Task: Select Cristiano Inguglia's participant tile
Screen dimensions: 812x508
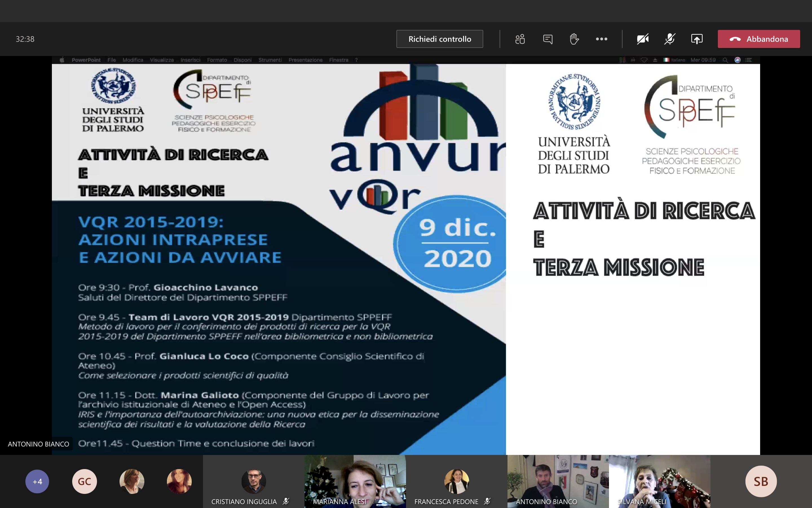Action: coord(254,481)
